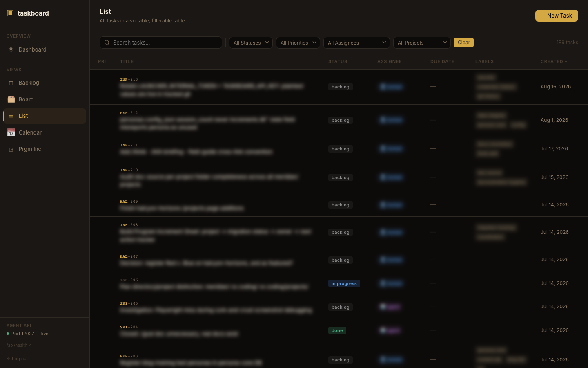
Task: Open the Dashboard icon in sidebar
Action: point(11,49)
